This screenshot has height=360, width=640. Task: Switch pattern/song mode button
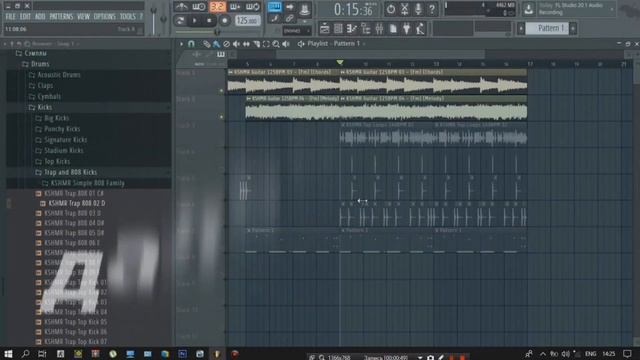tap(180, 20)
